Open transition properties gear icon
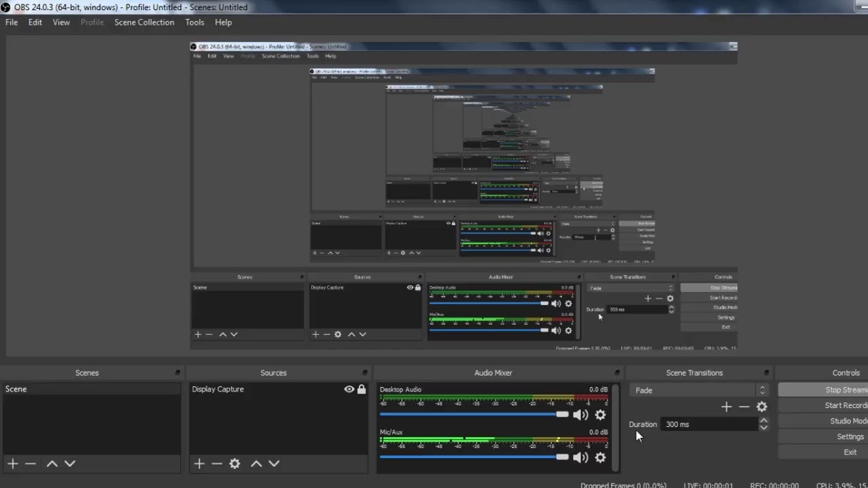 tap(762, 407)
